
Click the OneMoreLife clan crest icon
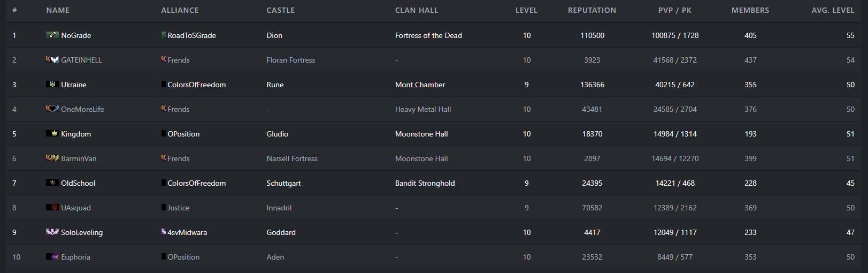pos(52,109)
